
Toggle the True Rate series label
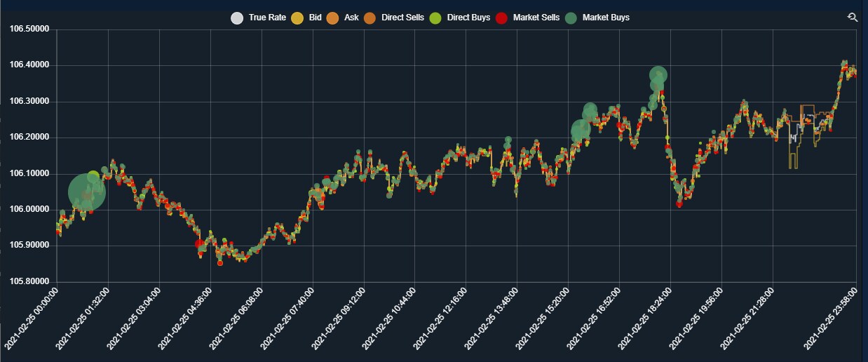click(267, 18)
